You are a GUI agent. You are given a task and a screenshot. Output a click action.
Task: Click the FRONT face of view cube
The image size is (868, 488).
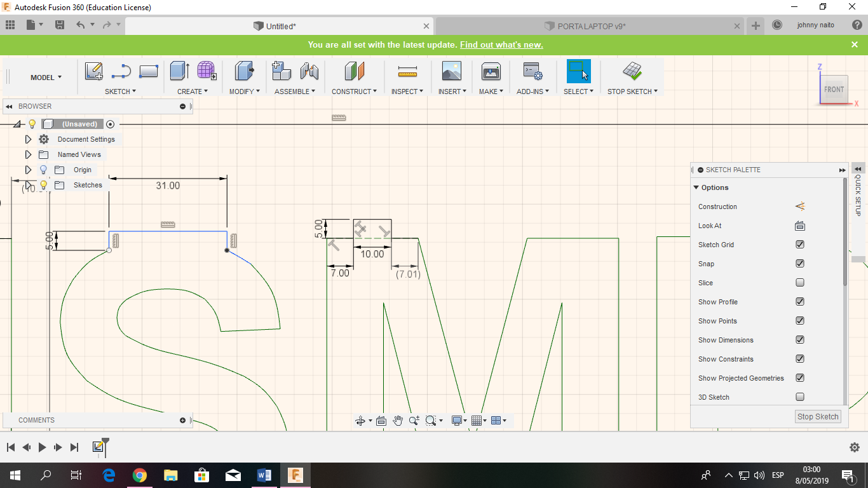[834, 90]
